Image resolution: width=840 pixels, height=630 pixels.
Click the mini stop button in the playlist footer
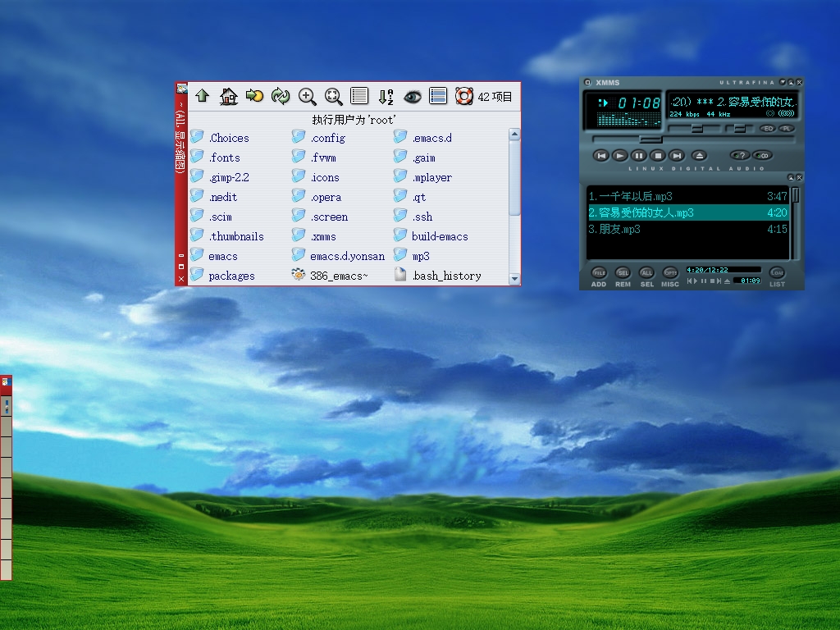pos(712,281)
